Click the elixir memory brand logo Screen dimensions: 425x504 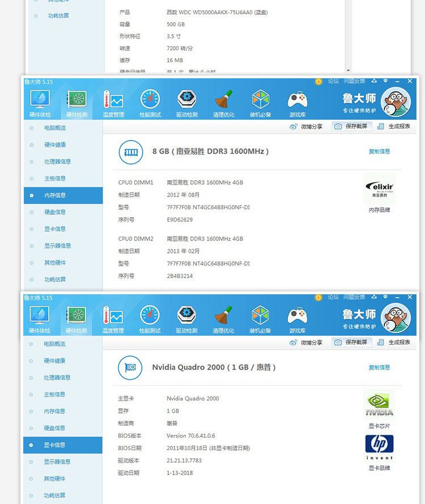tap(380, 188)
